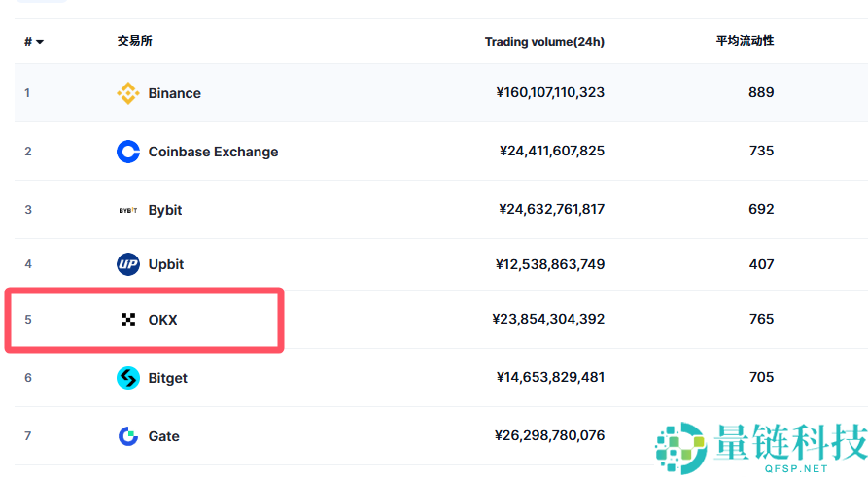Open the Binance exchange link
Screen dimensions: 868x479
click(x=175, y=93)
